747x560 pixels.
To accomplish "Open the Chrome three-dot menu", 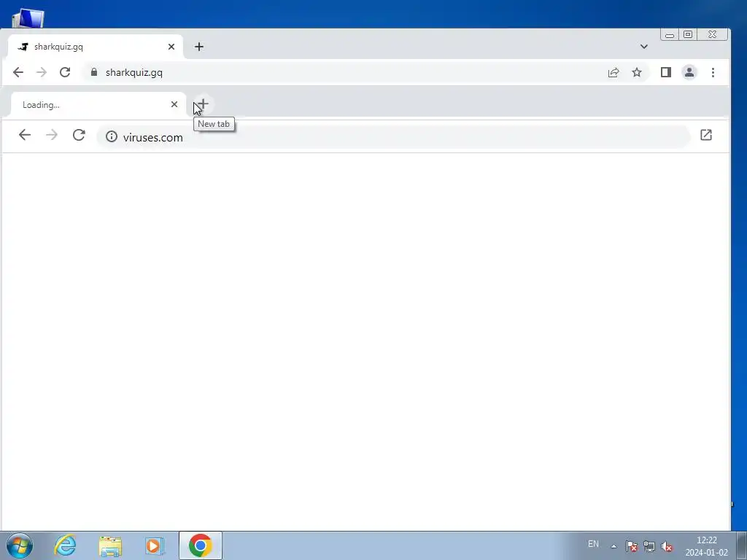I will 713,72.
